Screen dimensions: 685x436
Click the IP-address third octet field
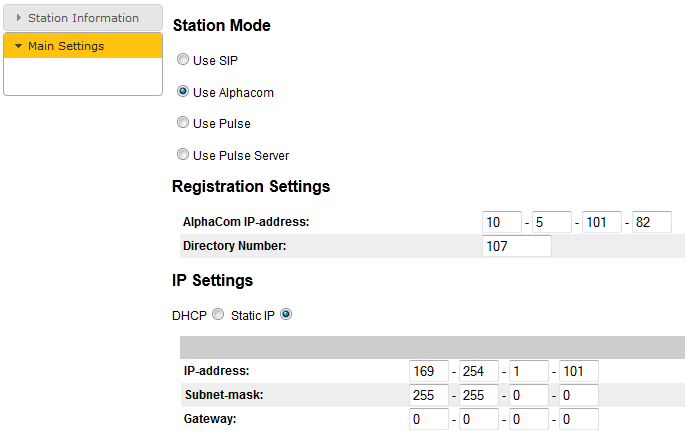(529, 372)
